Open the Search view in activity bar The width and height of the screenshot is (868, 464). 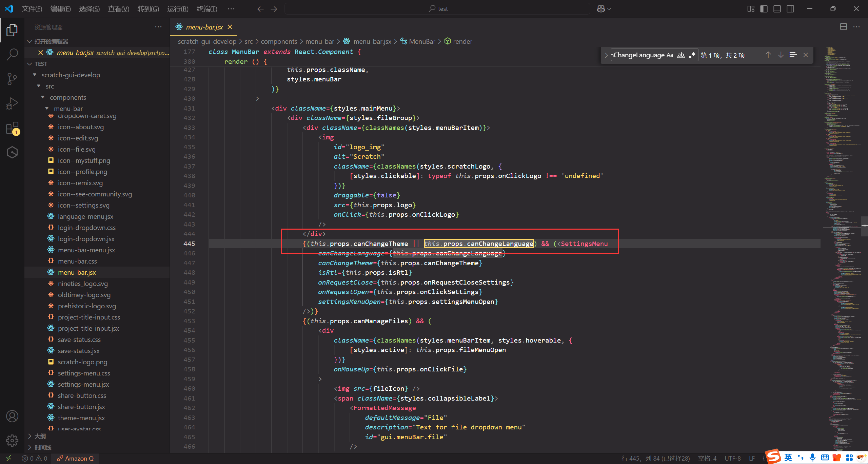(12, 54)
